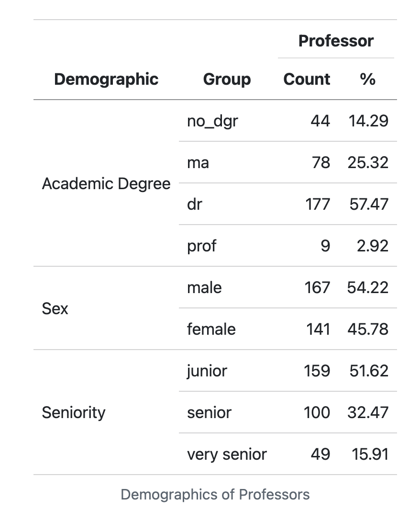
Task: Click the Count column header
Action: coord(307,79)
